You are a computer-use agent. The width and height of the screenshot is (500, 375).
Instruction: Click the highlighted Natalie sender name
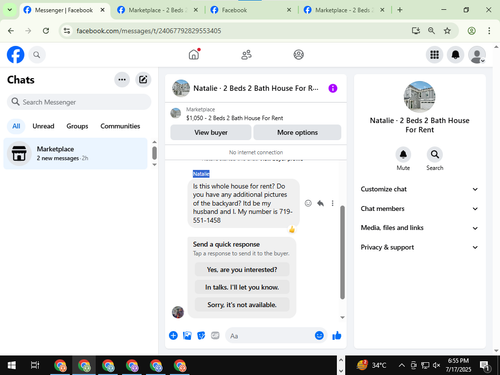[201, 174]
